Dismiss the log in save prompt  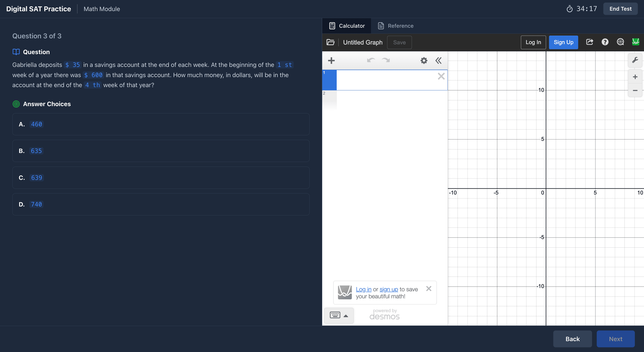point(428,289)
